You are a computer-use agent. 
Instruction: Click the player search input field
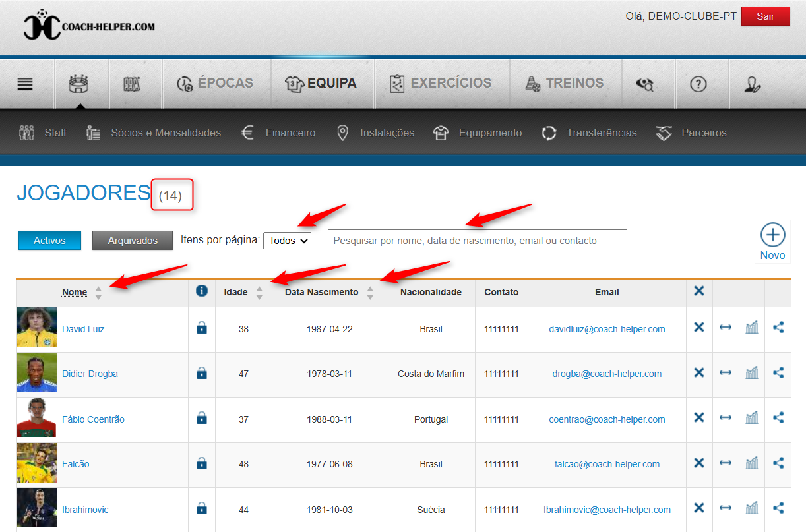click(477, 241)
